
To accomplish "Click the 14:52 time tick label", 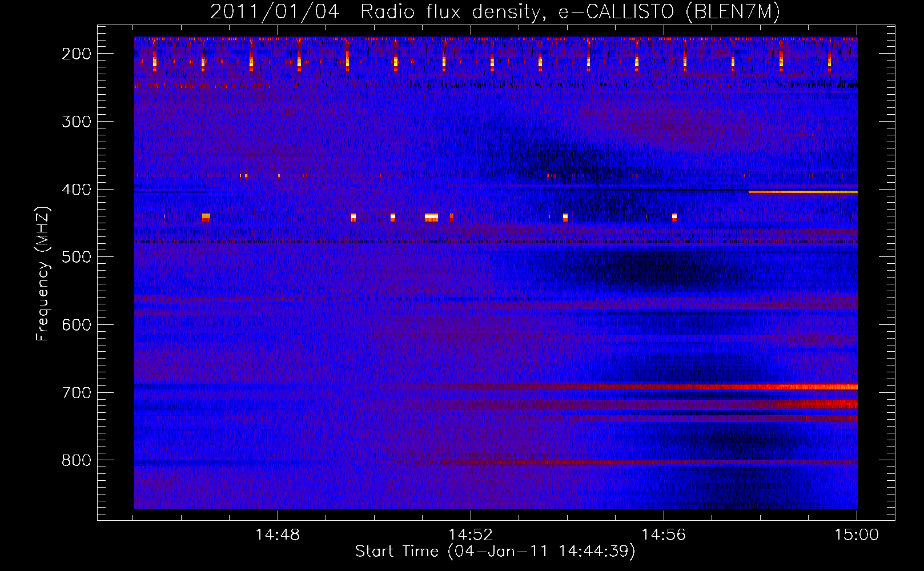I will (471, 535).
